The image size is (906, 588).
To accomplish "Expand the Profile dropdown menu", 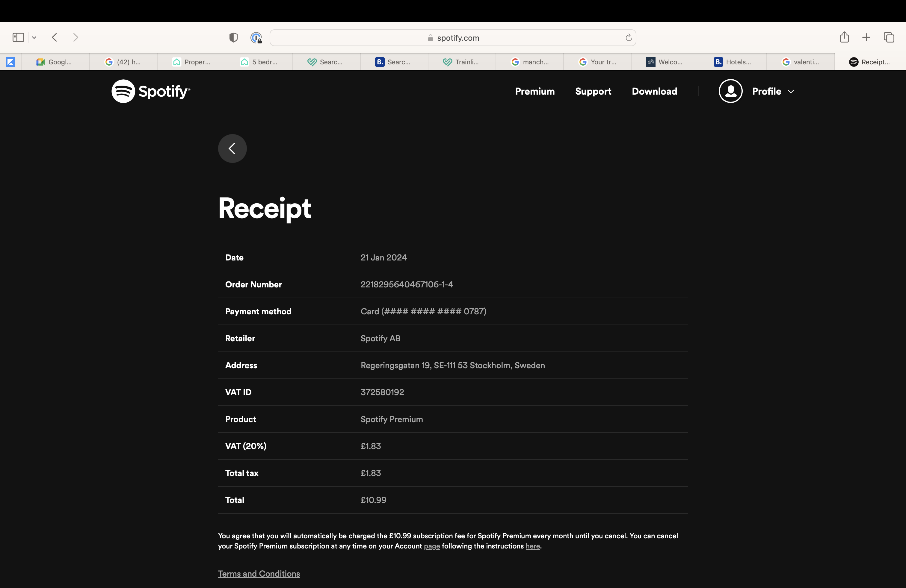I will (773, 91).
